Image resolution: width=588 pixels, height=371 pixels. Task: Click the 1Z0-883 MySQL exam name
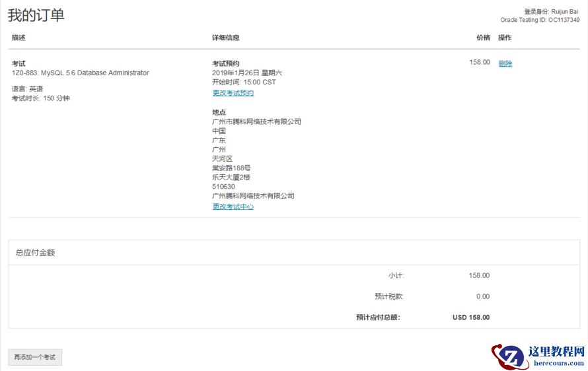tap(81, 73)
